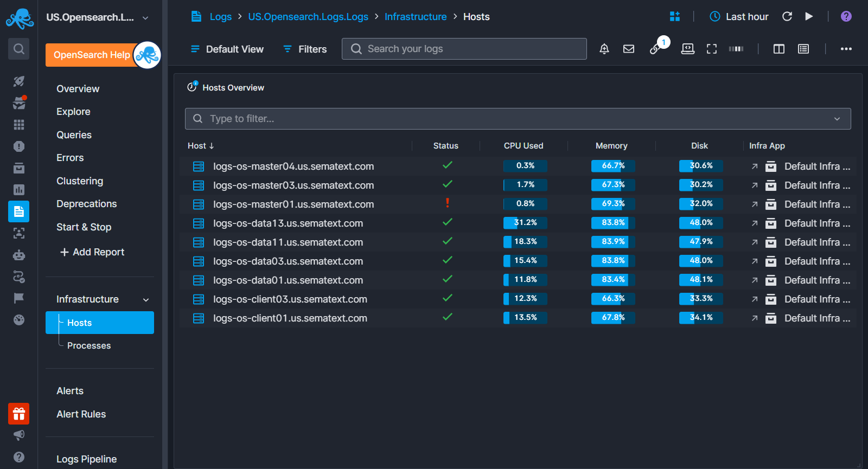Image resolution: width=868 pixels, height=469 pixels.
Task: Select the highlighted Logs document icon in the left rail
Action: (19, 211)
